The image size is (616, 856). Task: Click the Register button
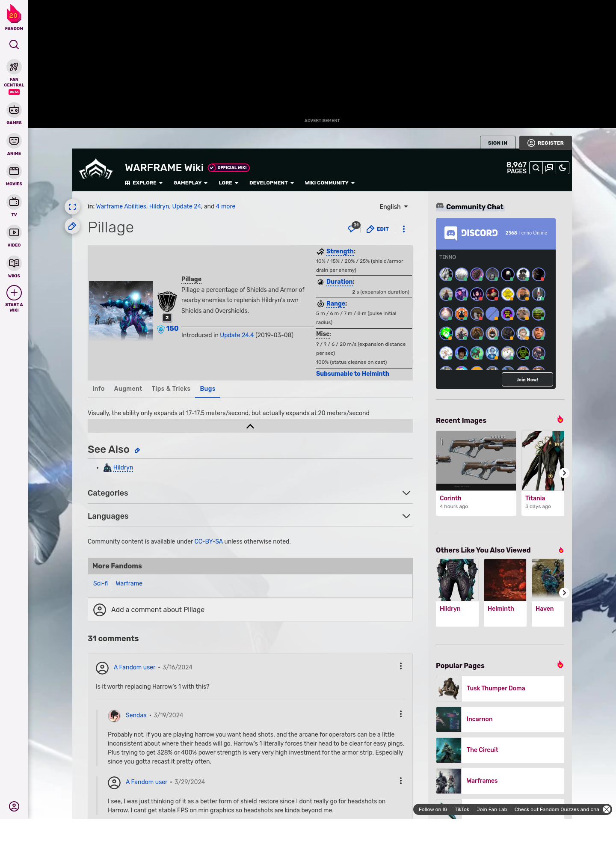[x=545, y=143]
